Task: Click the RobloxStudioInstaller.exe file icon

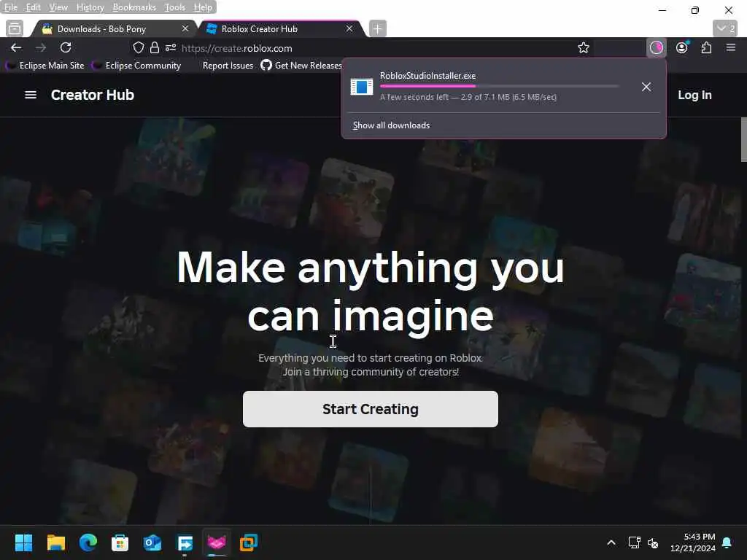Action: [362, 87]
